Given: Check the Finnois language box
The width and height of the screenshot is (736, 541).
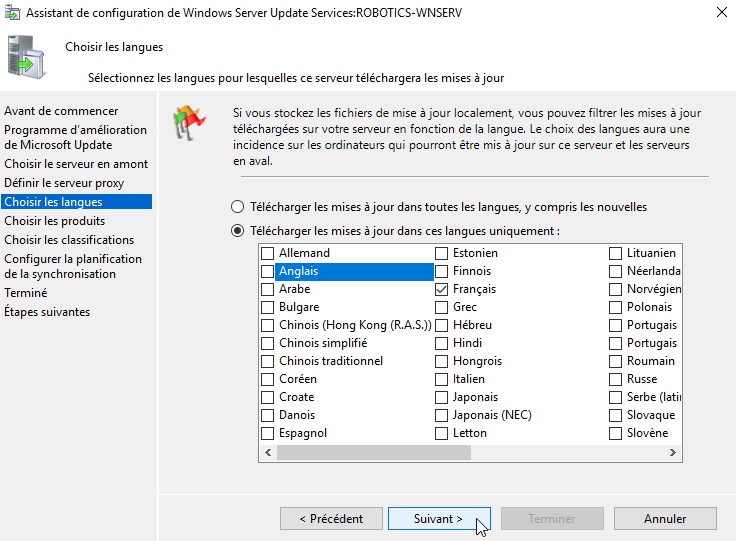Looking at the screenshot, I should 441,271.
